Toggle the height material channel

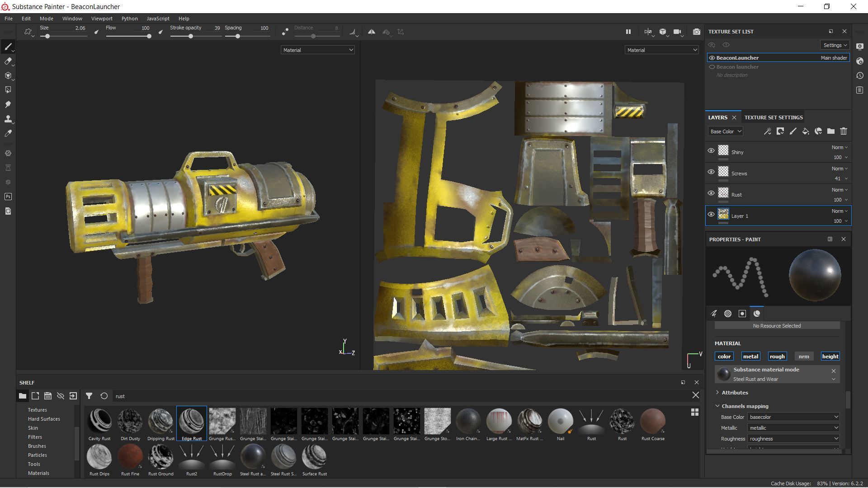point(830,357)
